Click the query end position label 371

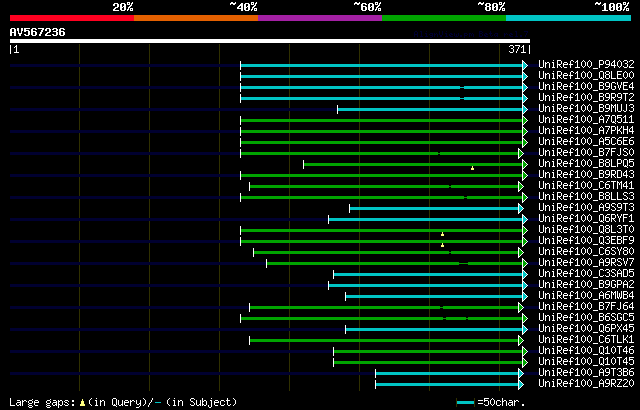(x=517, y=49)
